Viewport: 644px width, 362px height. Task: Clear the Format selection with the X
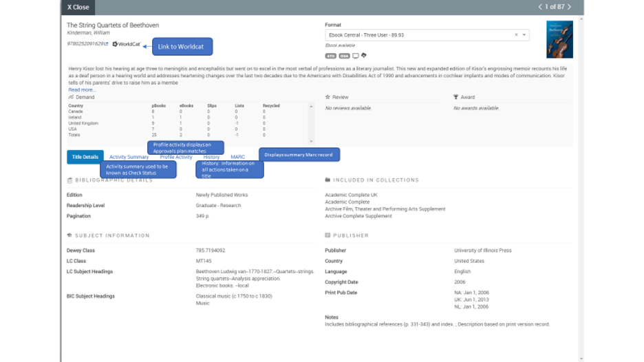(x=516, y=35)
